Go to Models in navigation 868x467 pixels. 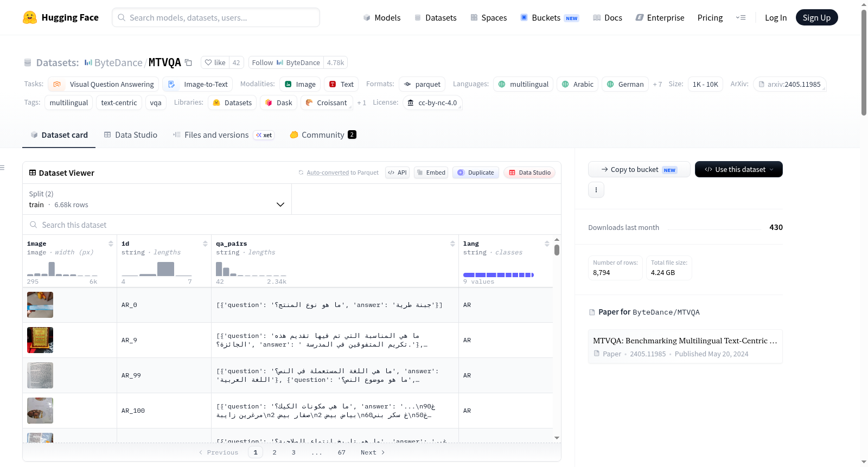[381, 17]
